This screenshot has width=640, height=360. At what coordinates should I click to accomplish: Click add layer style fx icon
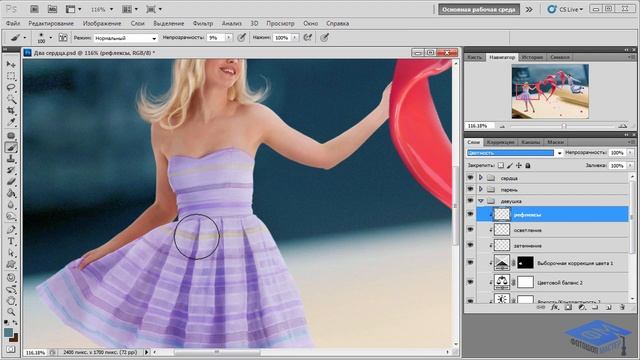(555, 307)
